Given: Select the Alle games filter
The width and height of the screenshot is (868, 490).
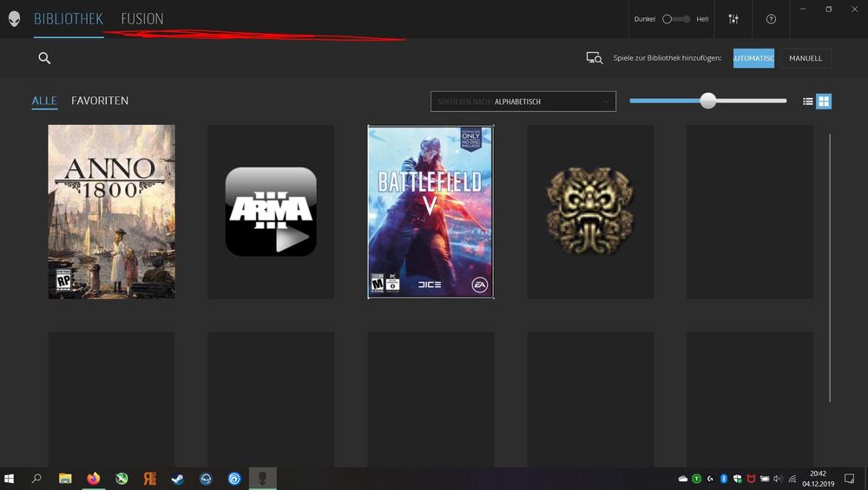Looking at the screenshot, I should pos(44,101).
